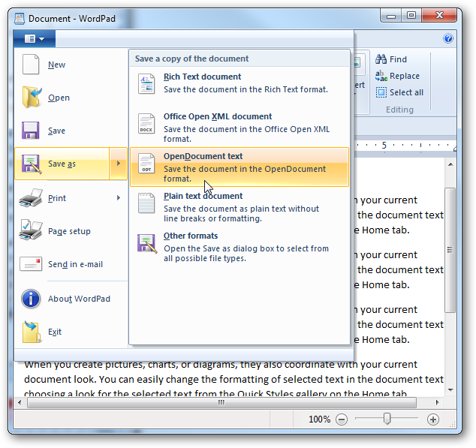476x448 pixels.
Task: Select Office Open XML document option
Action: (240, 127)
